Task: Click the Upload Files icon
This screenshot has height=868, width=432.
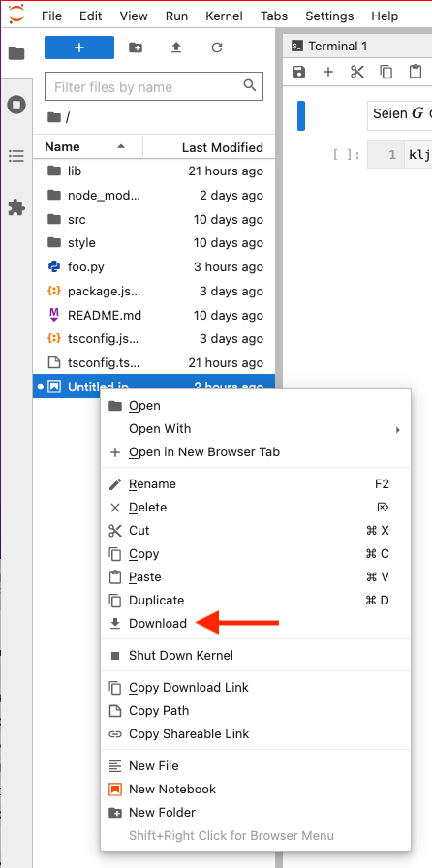Action: tap(176, 47)
